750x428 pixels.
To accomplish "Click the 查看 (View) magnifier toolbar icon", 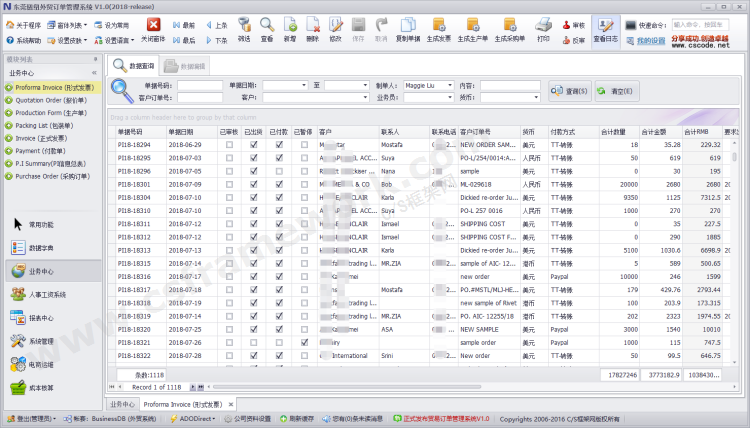I will (267, 27).
